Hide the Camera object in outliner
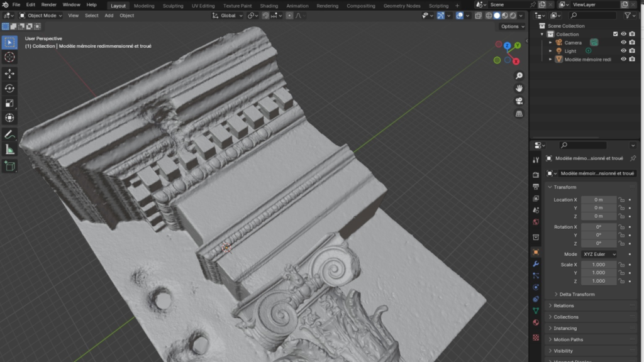 (623, 42)
